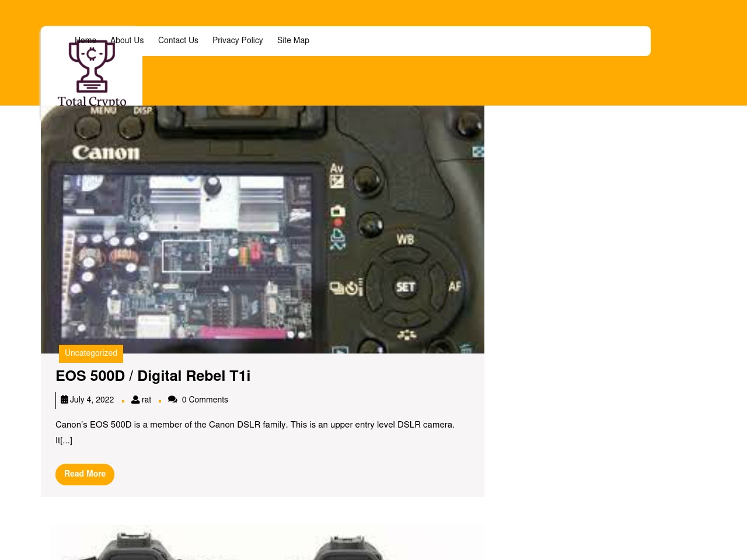Screen dimensions: 747x560
Task: Open author rat's profile link
Action: 146,400
